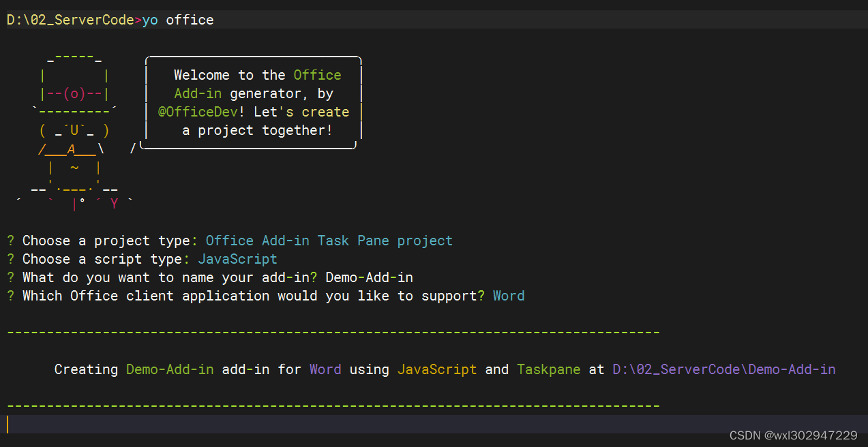Click 'What do you want to name your add-in?' text

pyautogui.click(x=170, y=277)
